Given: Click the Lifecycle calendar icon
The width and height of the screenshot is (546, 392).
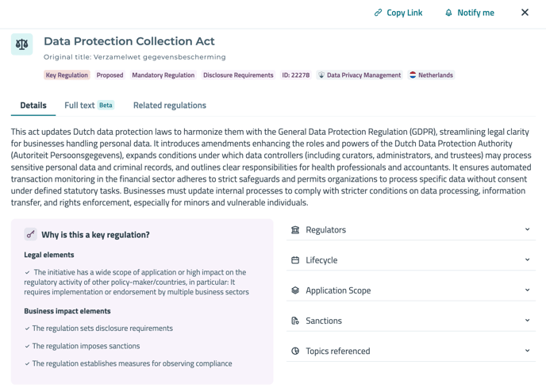Looking at the screenshot, I should 295,260.
